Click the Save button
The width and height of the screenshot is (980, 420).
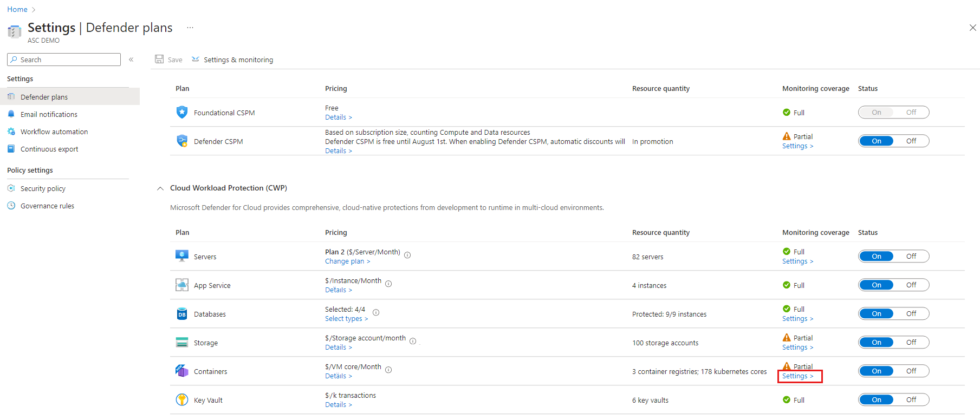[168, 60]
